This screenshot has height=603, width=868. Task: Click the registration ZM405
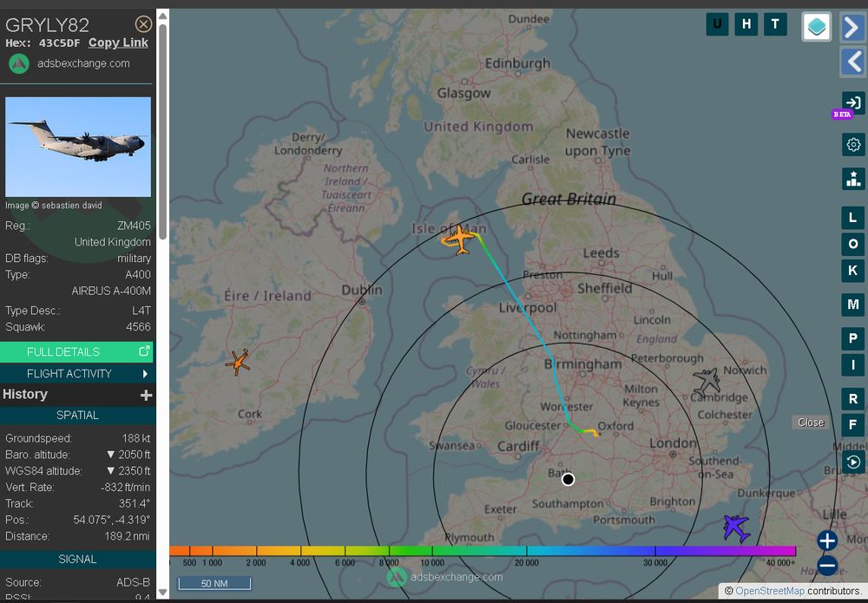point(134,226)
